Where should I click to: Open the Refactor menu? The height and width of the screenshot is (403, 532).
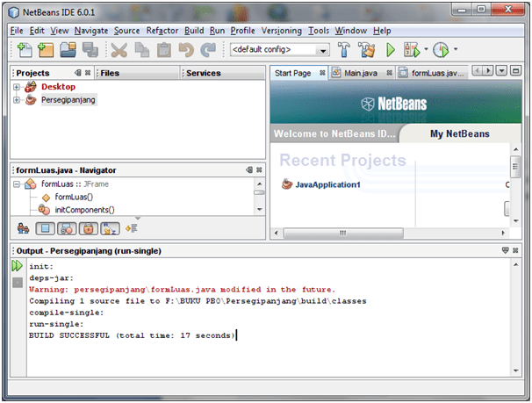click(x=162, y=30)
